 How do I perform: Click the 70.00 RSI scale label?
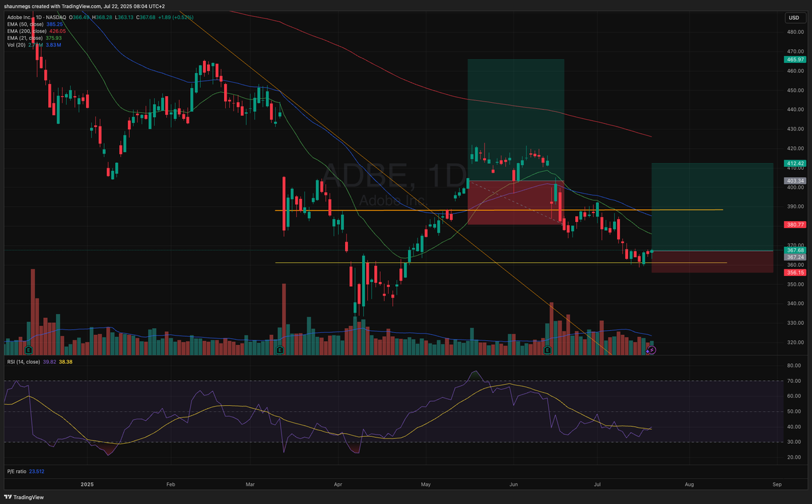794,382
